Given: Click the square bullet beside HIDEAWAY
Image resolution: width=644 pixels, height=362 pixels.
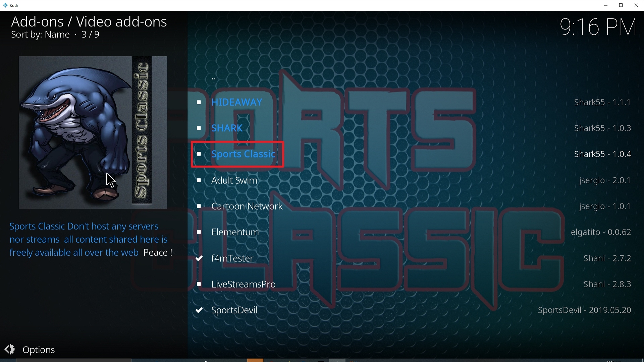Looking at the screenshot, I should (199, 102).
